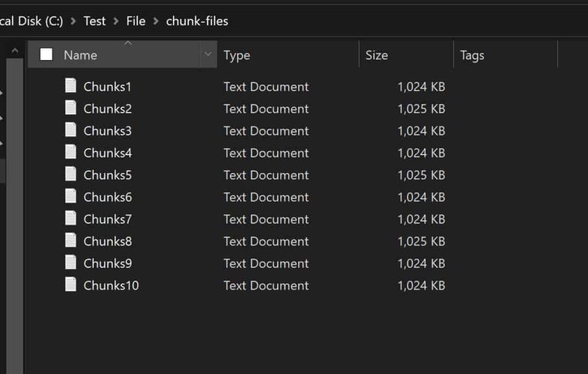This screenshot has width=588, height=374.
Task: Click the Chunks8 text file icon
Action: click(x=70, y=241)
